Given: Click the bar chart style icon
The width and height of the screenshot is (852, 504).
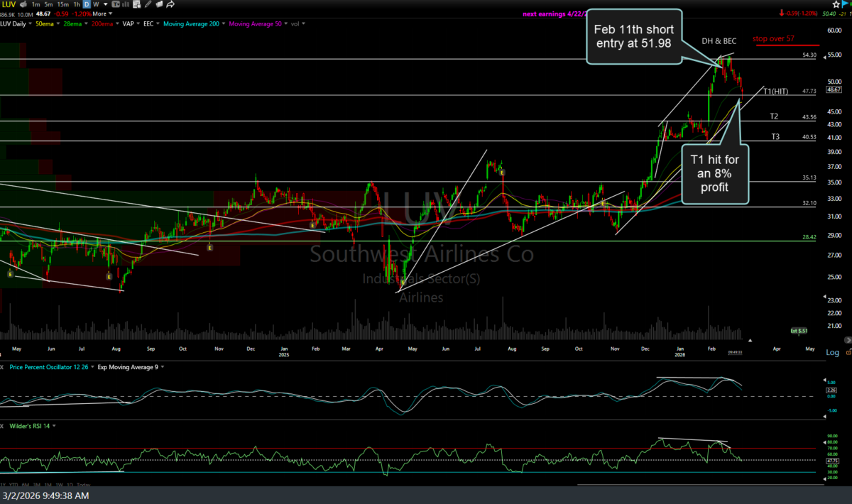Looking at the screenshot, I should coord(126,4).
